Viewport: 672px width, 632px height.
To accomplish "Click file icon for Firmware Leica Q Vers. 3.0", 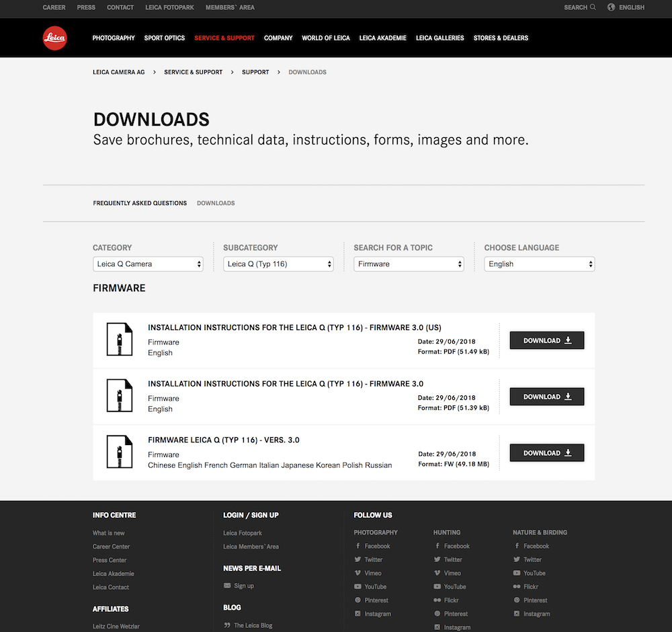I will pyautogui.click(x=120, y=452).
